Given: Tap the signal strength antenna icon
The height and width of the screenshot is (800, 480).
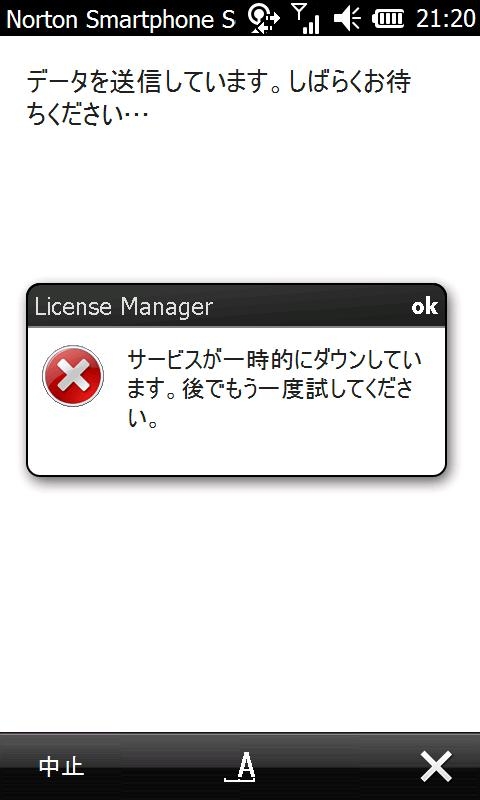Looking at the screenshot, I should (x=306, y=19).
